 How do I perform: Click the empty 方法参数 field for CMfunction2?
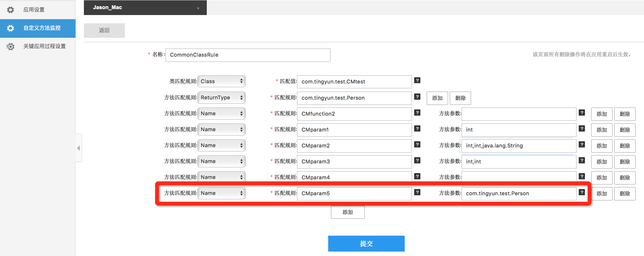518,114
